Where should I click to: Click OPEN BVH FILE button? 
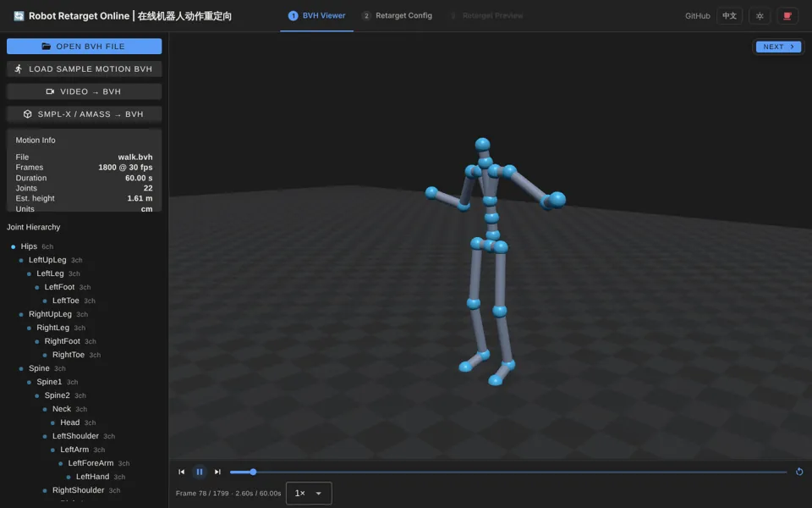84,46
